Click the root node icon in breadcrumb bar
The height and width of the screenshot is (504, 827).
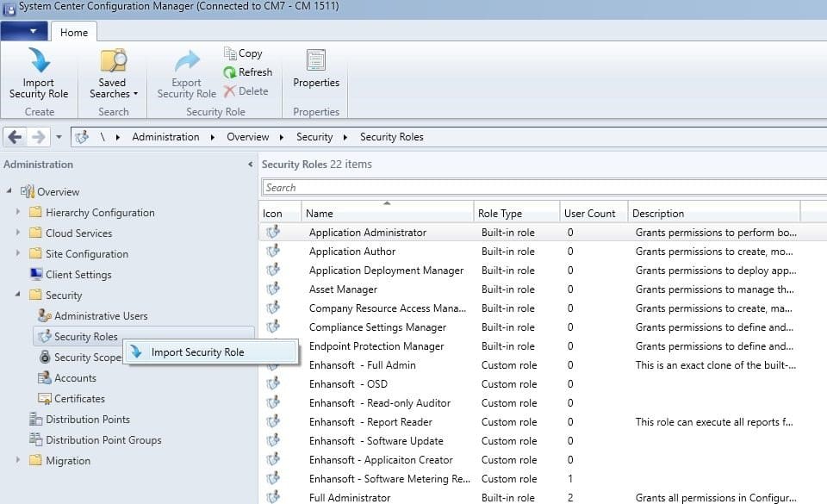click(82, 137)
